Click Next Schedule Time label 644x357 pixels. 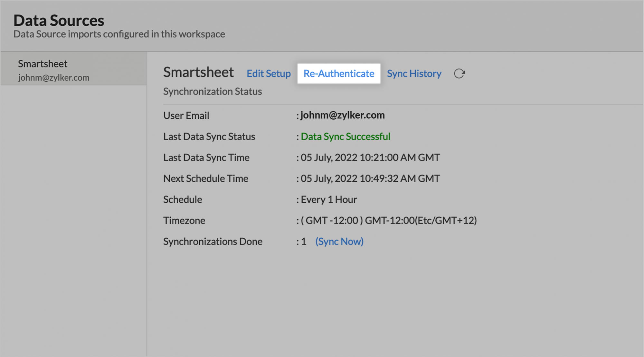tap(206, 178)
